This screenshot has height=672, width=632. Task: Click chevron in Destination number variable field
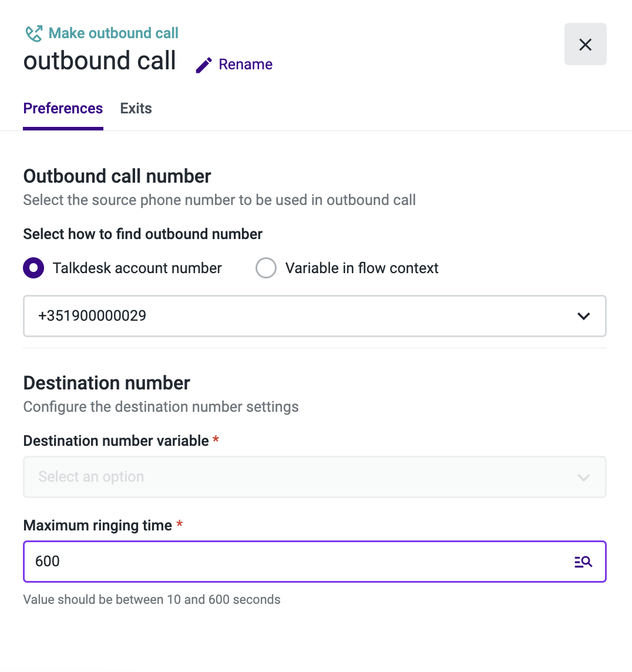tap(584, 478)
